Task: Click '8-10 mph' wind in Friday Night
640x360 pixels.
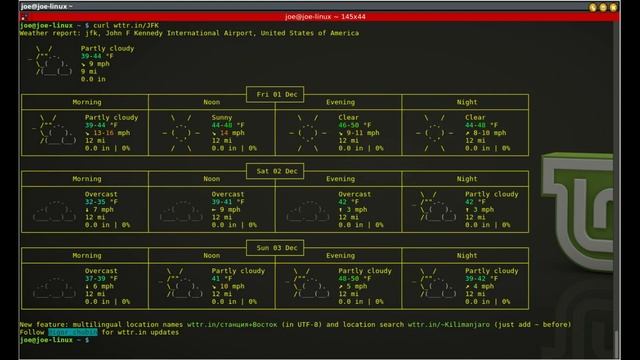Action: tap(489, 133)
